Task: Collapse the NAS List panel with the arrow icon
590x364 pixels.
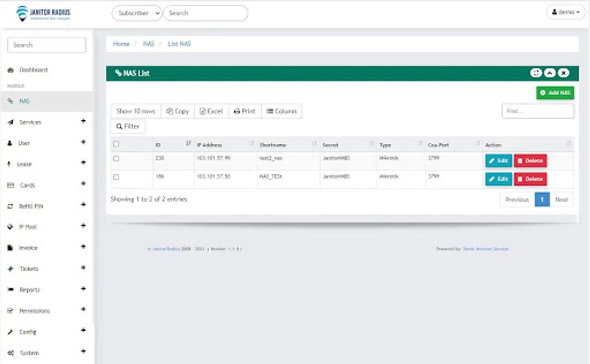Action: pos(550,73)
